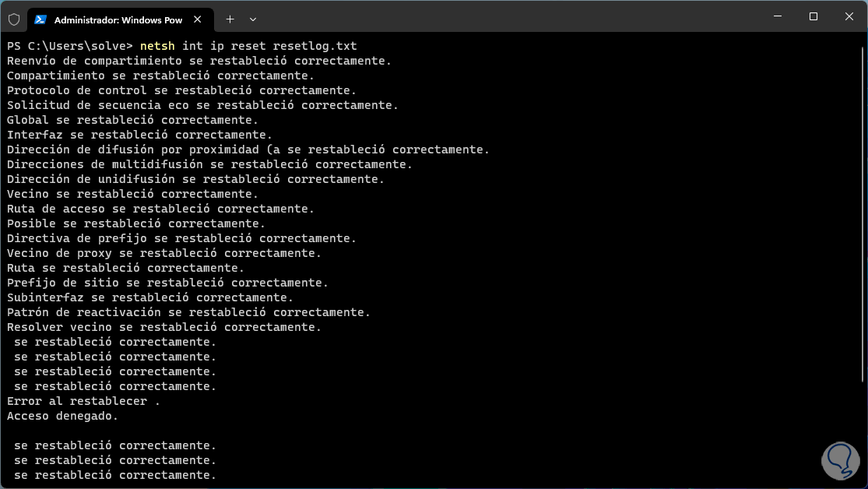Image resolution: width=868 pixels, height=489 pixels.
Task: Minimize the terminal window
Action: pyautogui.click(x=775, y=16)
